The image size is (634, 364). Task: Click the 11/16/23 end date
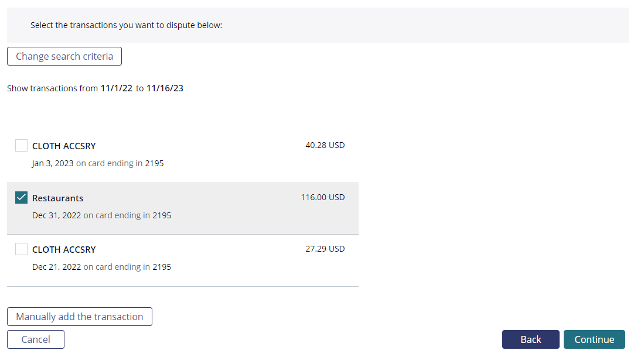[x=165, y=88]
